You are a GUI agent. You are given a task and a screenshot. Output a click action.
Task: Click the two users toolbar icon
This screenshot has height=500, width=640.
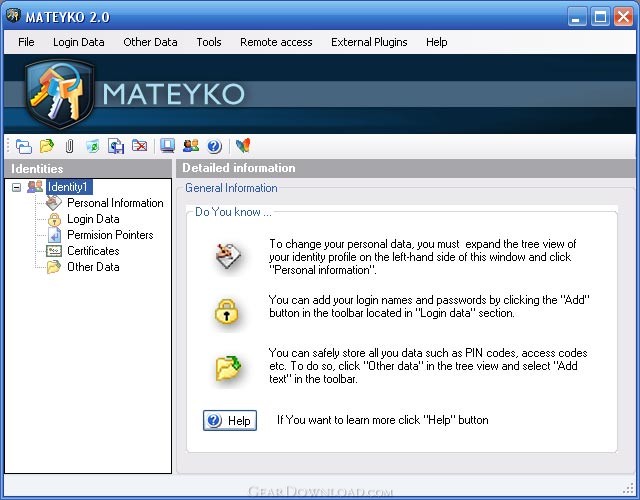point(191,146)
